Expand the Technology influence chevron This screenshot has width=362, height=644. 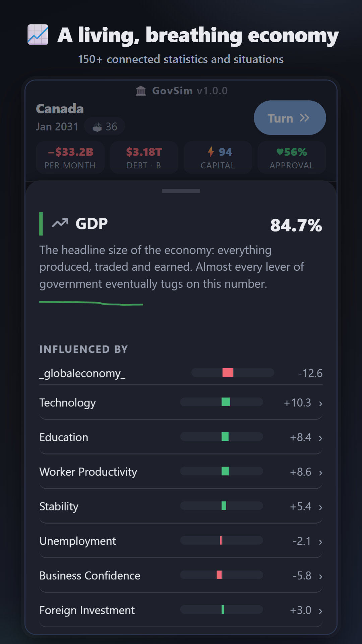tap(320, 404)
